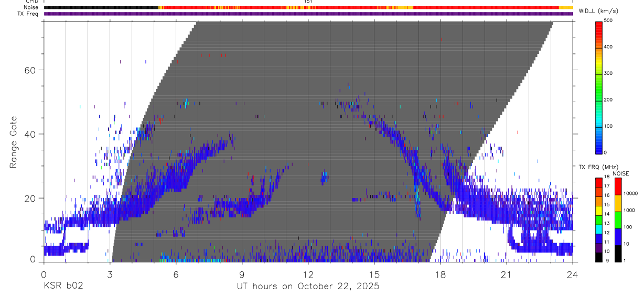This screenshot has height=297, width=644.
Task: Click the 'UT hours on October 22, 2025' label
Action: click(308, 287)
